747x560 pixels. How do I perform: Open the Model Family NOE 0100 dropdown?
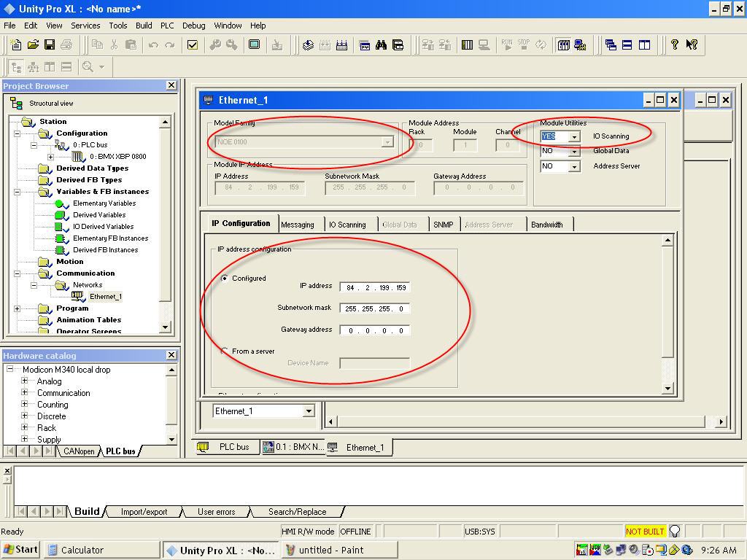click(388, 142)
